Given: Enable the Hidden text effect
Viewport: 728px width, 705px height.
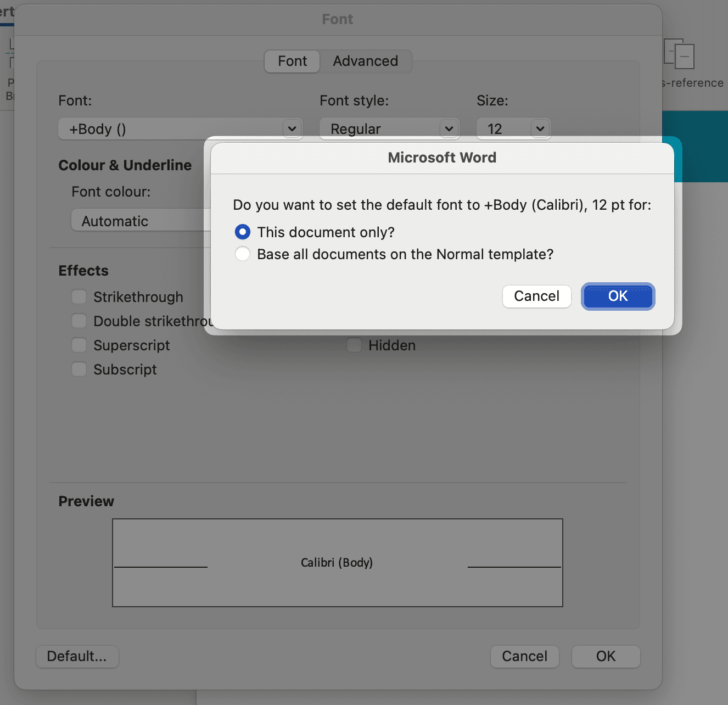Looking at the screenshot, I should point(354,345).
